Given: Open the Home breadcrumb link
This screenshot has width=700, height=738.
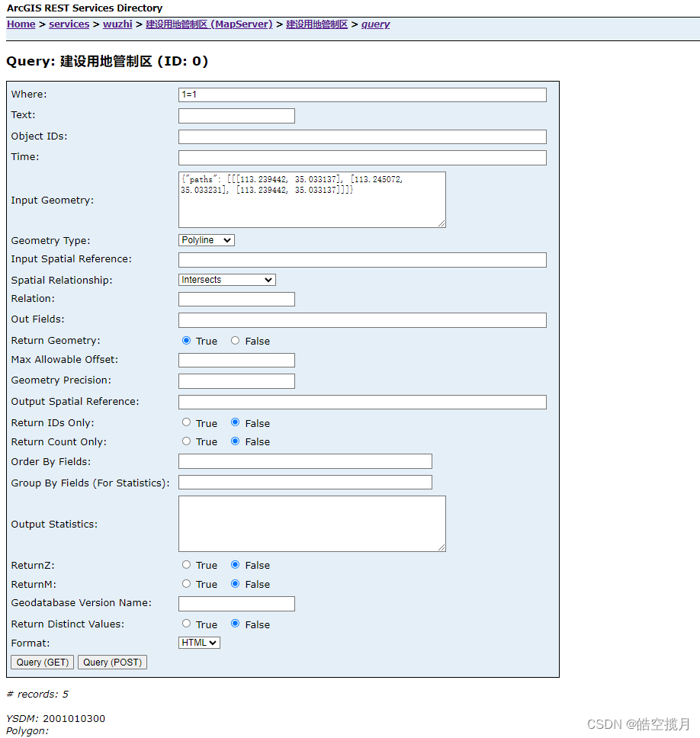Looking at the screenshot, I should tap(21, 24).
